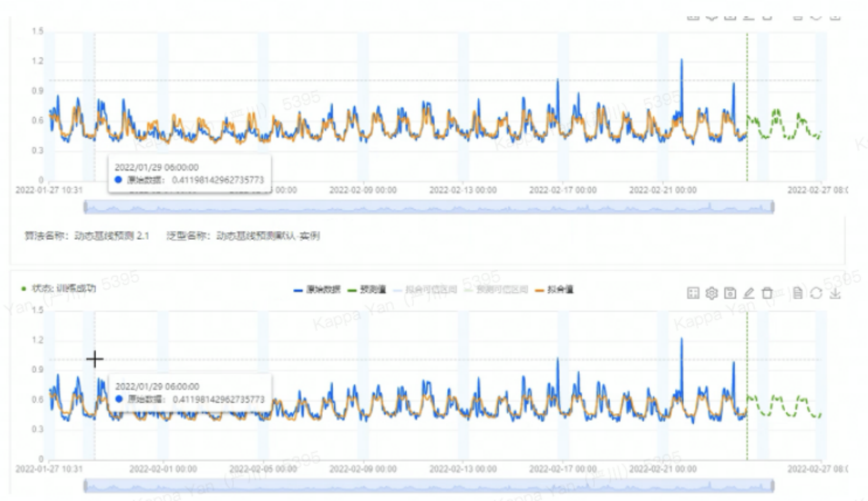Click the refresh arrows icon in lower toolbar
This screenshot has height=501, width=868.
point(816,293)
